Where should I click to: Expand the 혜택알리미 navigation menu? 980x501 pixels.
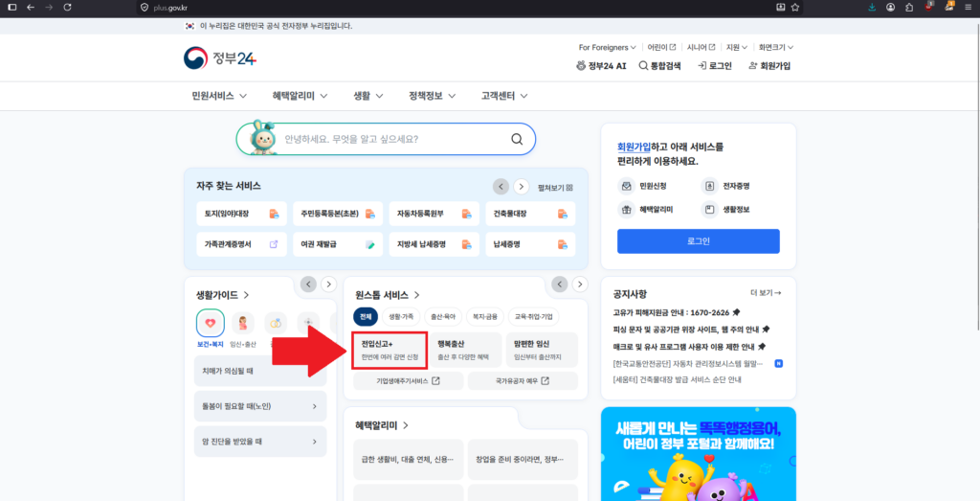point(301,97)
